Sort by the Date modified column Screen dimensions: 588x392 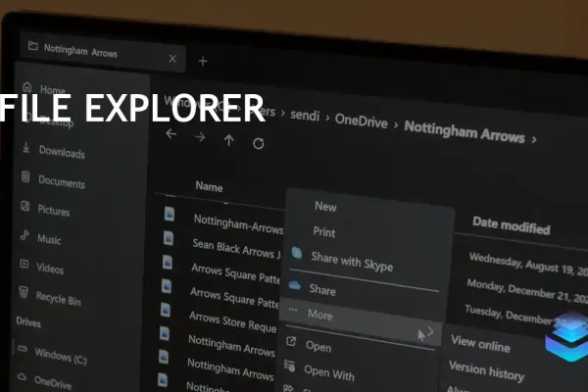click(x=512, y=225)
